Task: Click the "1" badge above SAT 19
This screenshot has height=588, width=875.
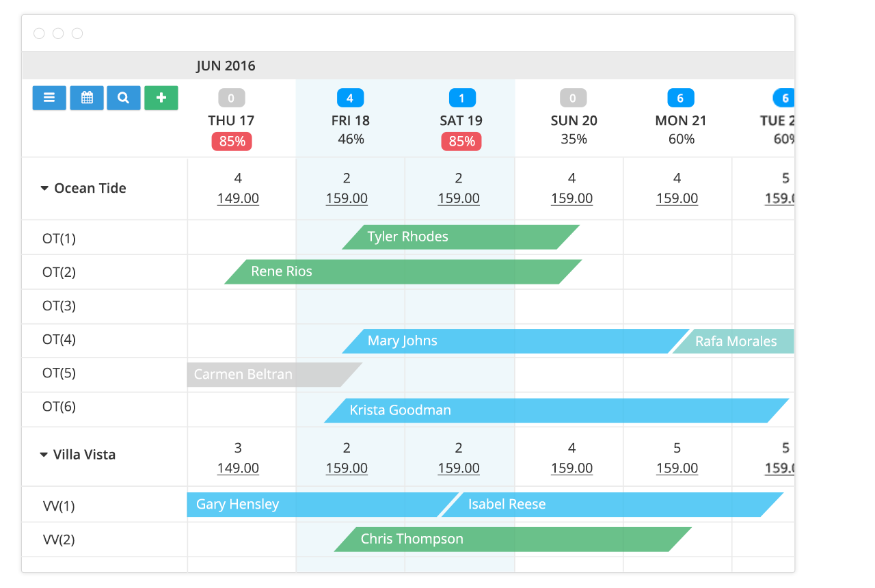Action: [x=461, y=98]
